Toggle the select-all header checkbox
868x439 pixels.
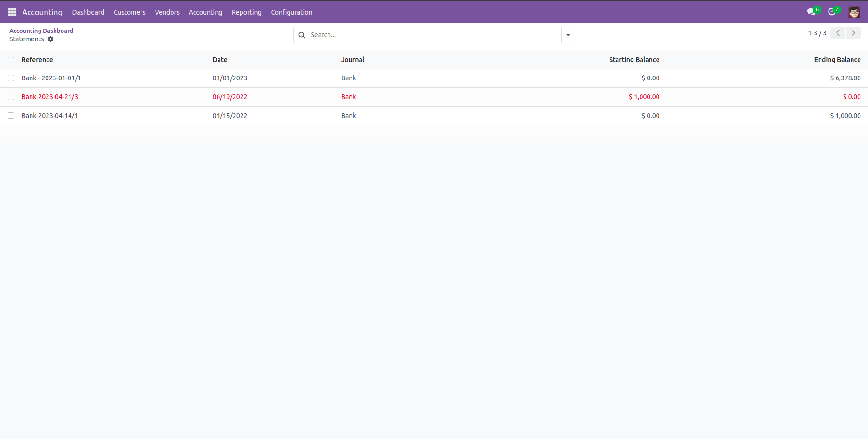coord(11,60)
